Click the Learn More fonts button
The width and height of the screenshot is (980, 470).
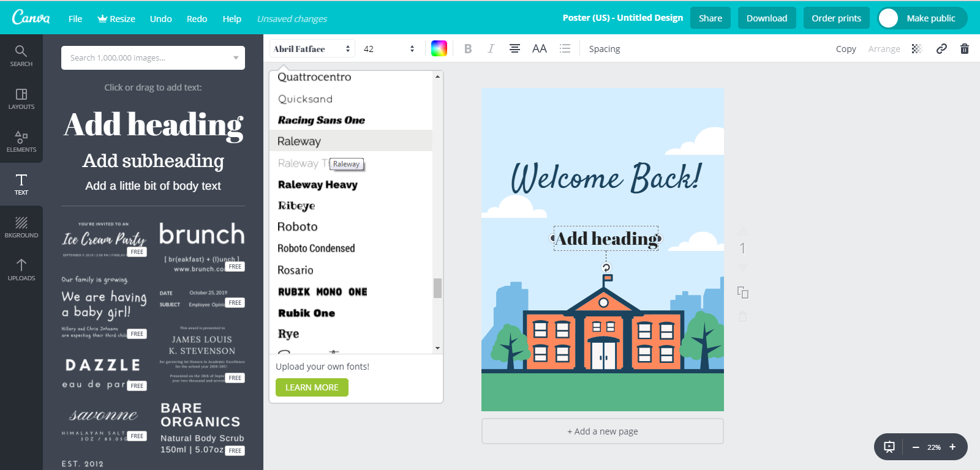(x=312, y=387)
